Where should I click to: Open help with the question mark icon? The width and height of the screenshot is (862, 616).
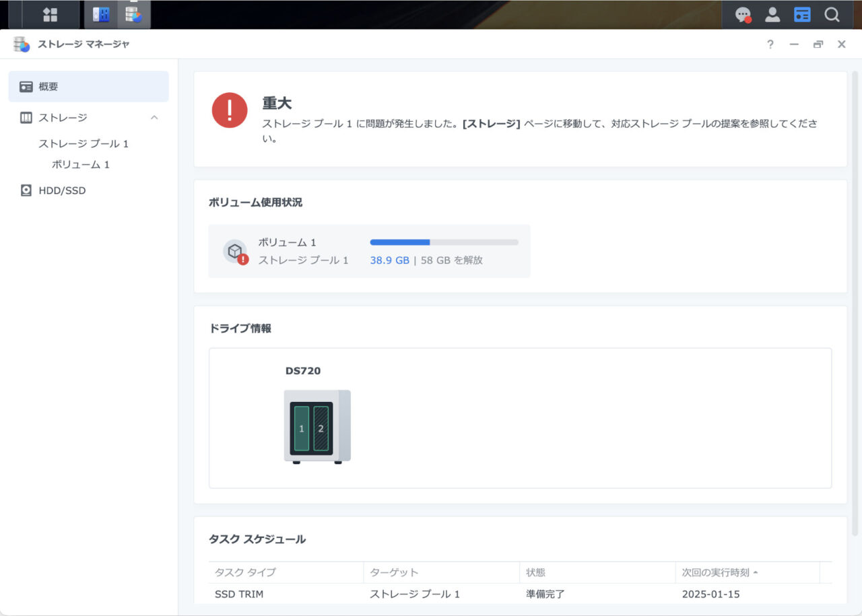click(770, 44)
